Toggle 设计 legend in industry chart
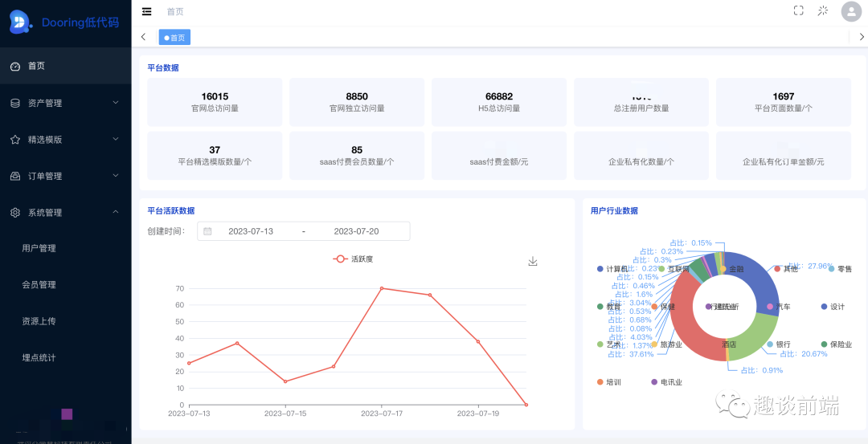Viewport: 868px width, 444px height. click(x=833, y=307)
